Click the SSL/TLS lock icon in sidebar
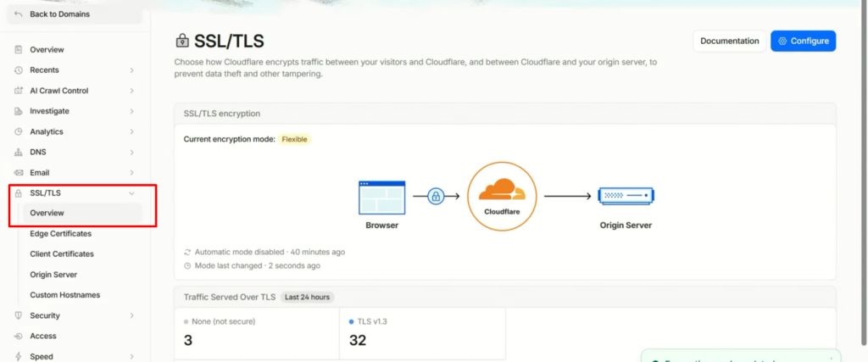 (x=19, y=193)
